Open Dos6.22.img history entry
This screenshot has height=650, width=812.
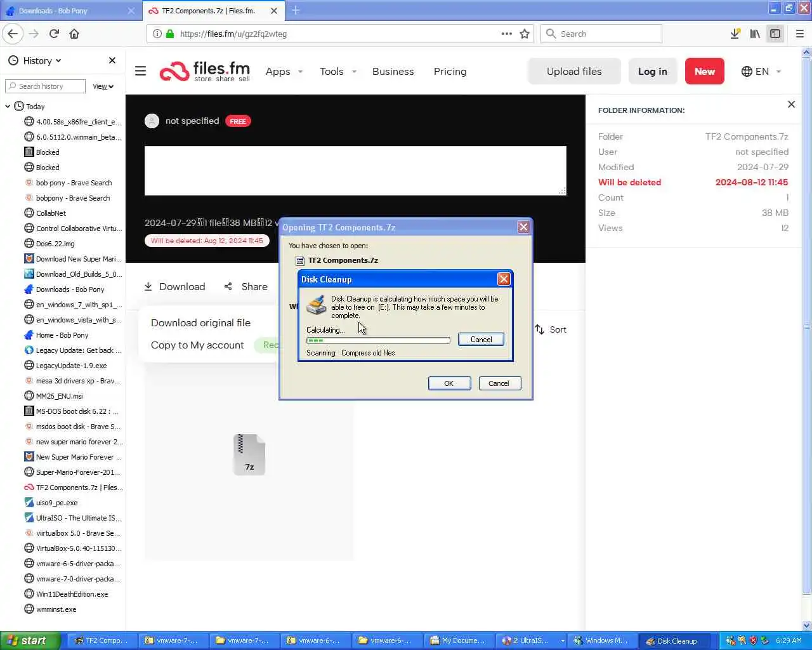(49, 244)
